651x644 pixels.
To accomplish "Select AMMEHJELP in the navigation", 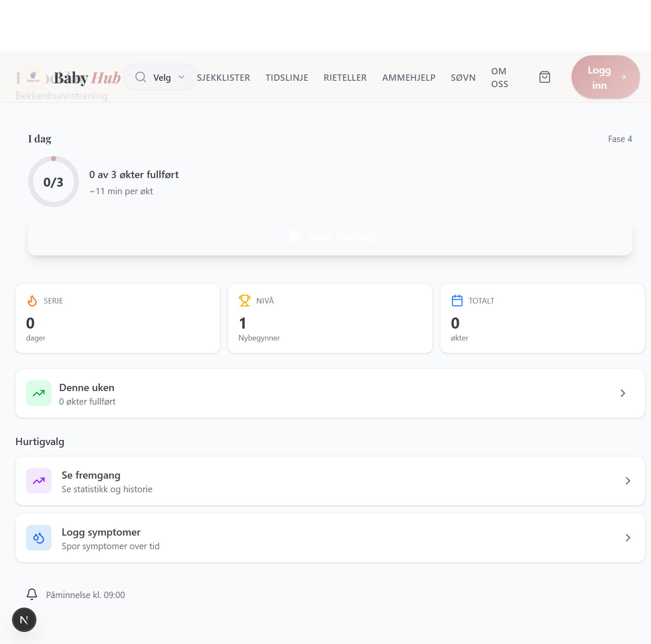I will (x=408, y=77).
